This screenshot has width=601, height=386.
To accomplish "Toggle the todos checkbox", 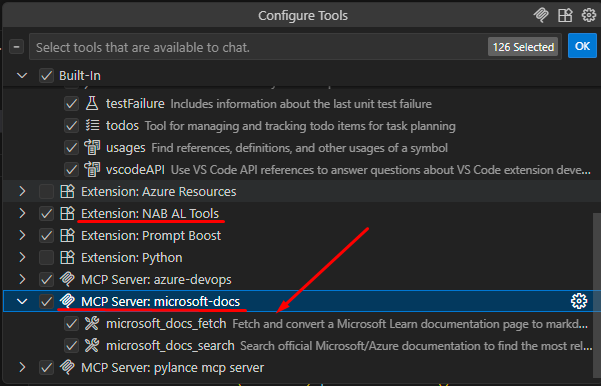I will [x=71, y=125].
